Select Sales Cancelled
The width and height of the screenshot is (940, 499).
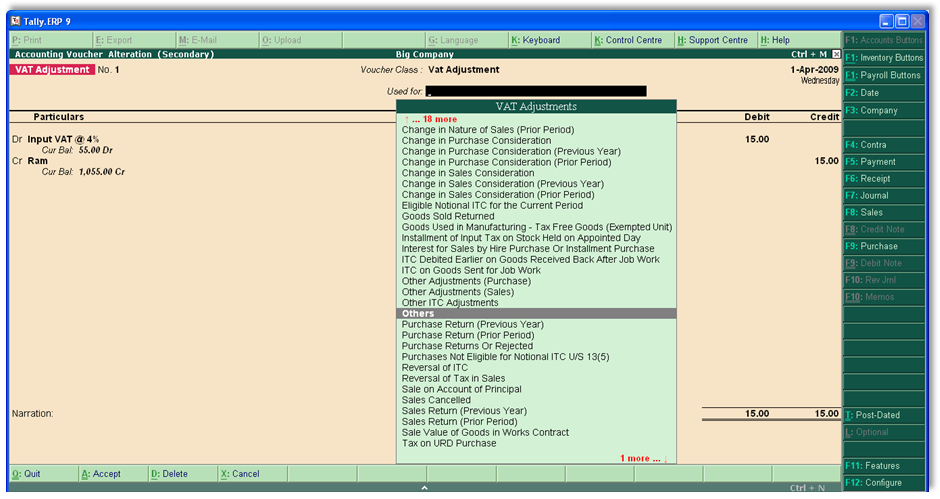point(436,399)
